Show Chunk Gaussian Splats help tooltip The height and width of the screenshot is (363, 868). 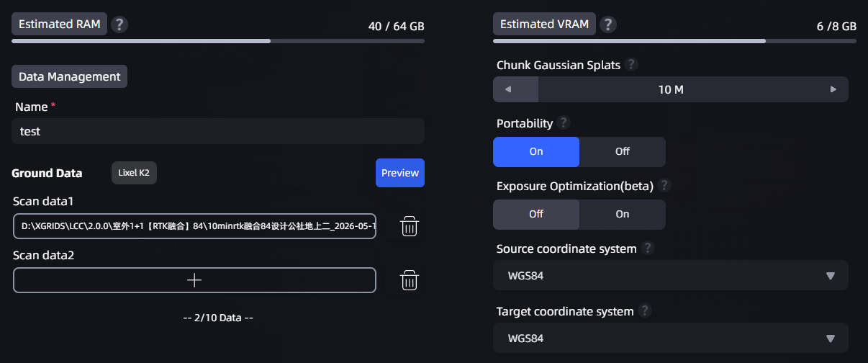pyautogui.click(x=631, y=65)
